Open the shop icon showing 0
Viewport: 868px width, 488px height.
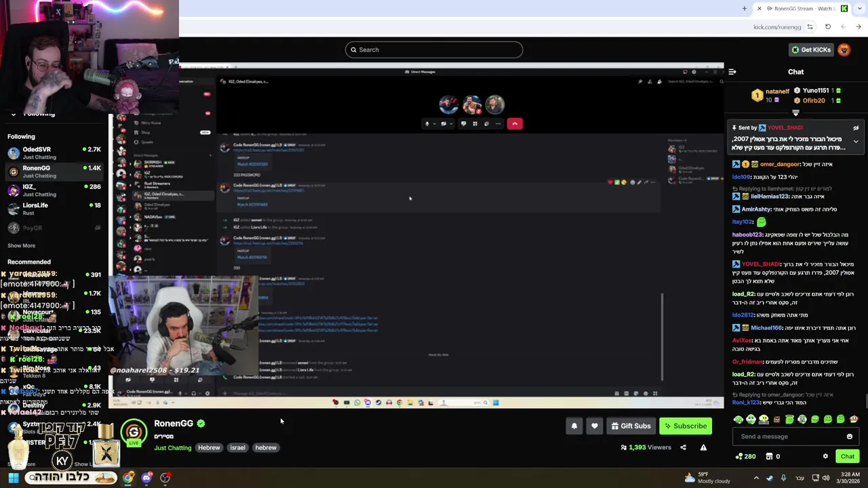(x=772, y=456)
